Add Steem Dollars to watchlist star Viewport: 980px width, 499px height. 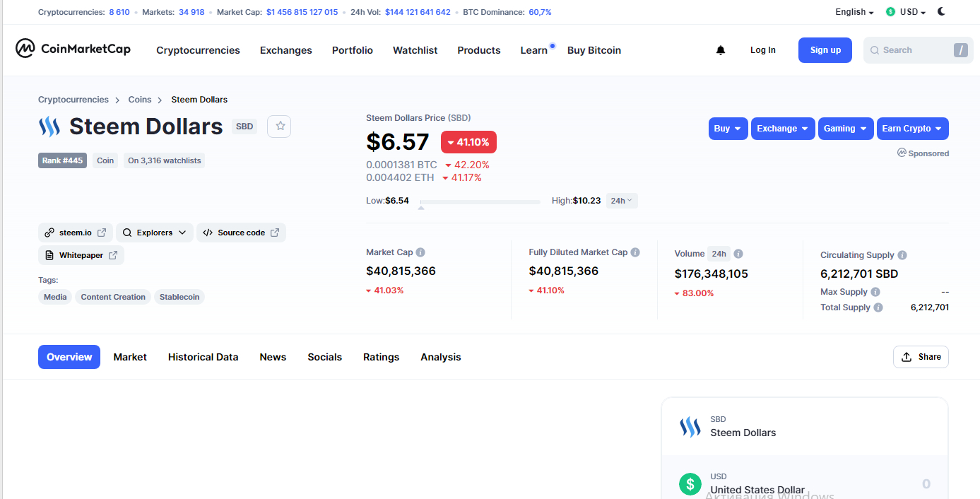click(x=280, y=126)
